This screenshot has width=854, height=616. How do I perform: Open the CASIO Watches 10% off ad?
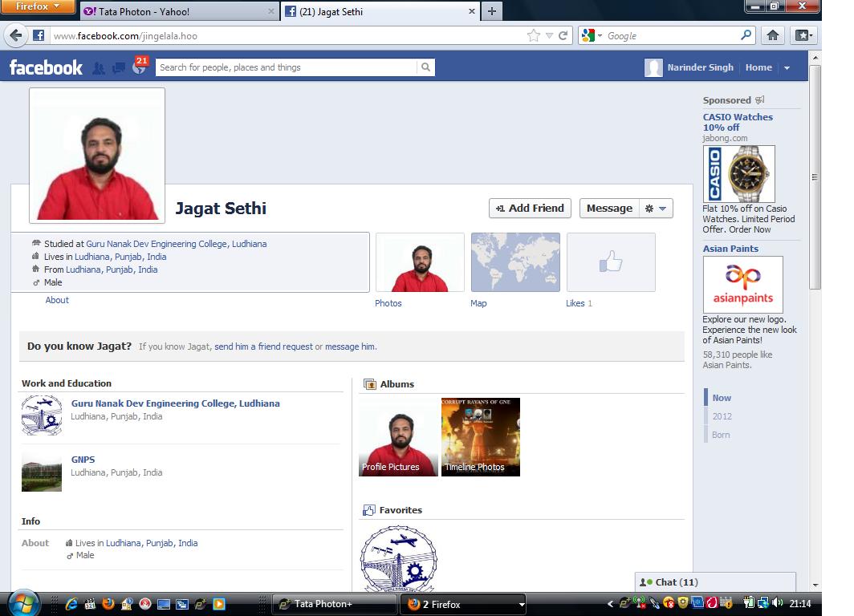coord(738,122)
